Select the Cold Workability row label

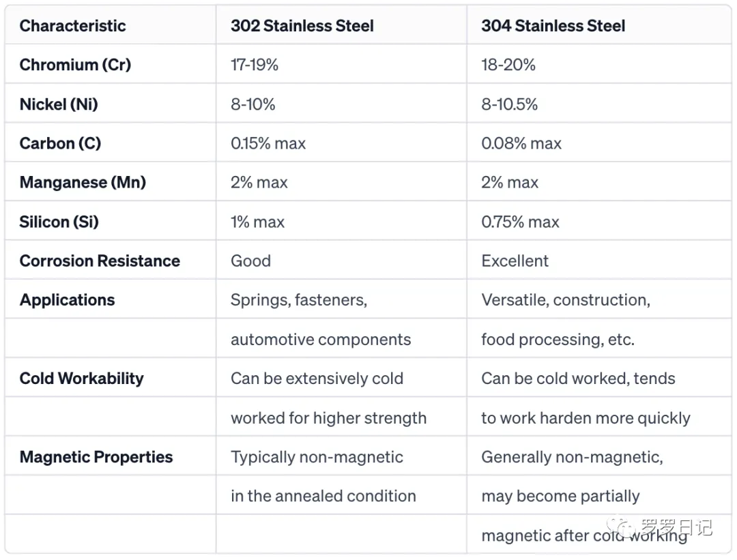[x=82, y=379]
